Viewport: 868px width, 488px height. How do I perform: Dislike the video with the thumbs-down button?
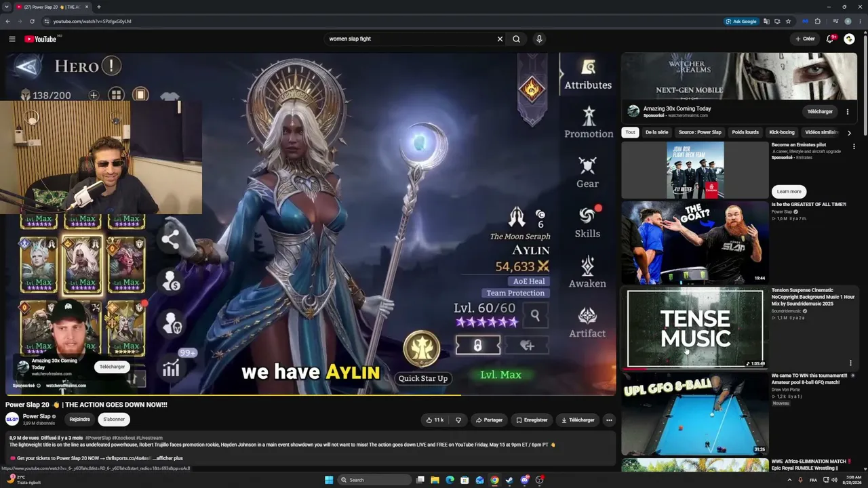(x=458, y=420)
